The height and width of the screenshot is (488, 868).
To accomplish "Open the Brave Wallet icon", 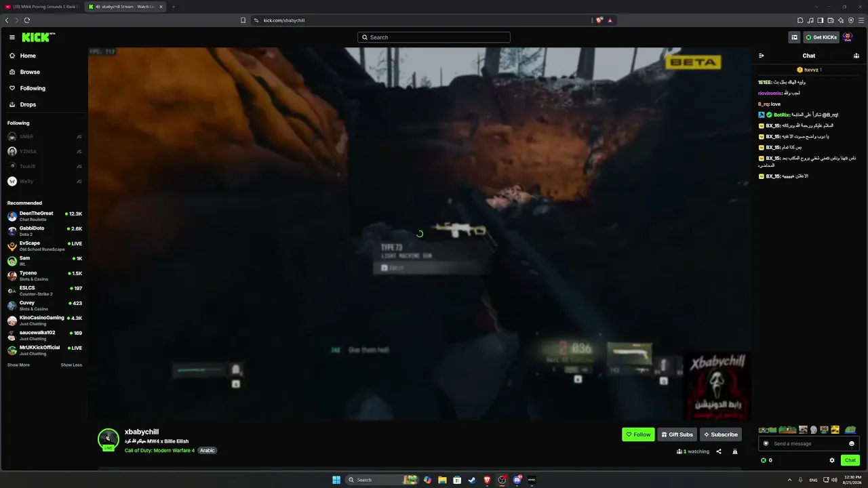I will (x=831, y=20).
